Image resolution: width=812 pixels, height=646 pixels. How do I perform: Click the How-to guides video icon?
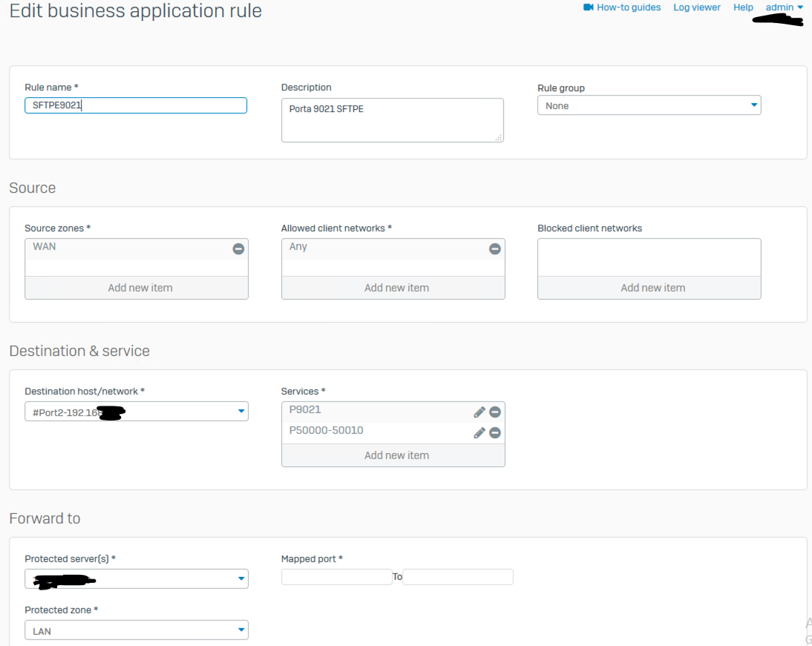click(x=589, y=7)
